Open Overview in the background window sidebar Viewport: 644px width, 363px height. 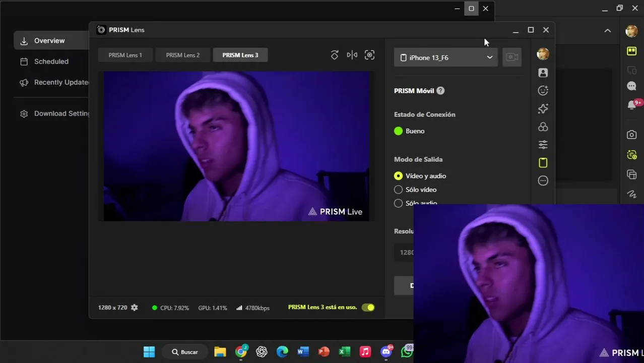point(51,41)
